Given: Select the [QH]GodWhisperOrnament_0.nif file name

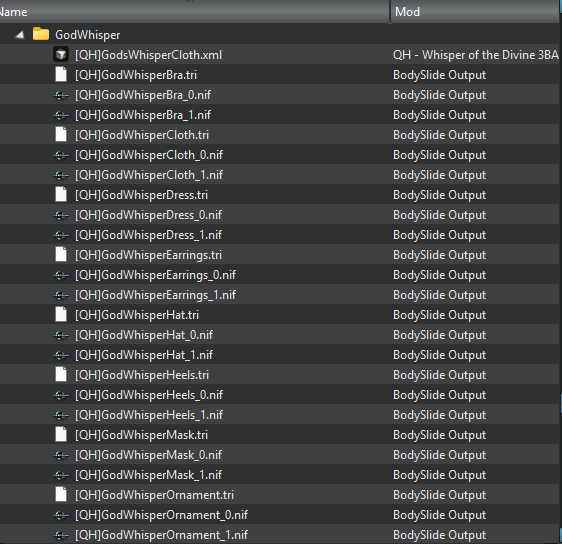Looking at the screenshot, I should [x=161, y=515].
